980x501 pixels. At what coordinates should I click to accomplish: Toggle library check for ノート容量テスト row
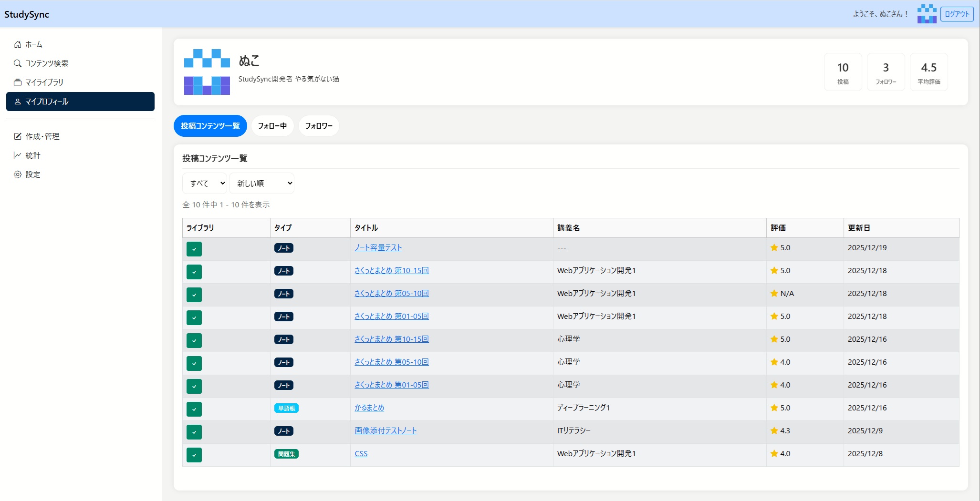pos(194,249)
